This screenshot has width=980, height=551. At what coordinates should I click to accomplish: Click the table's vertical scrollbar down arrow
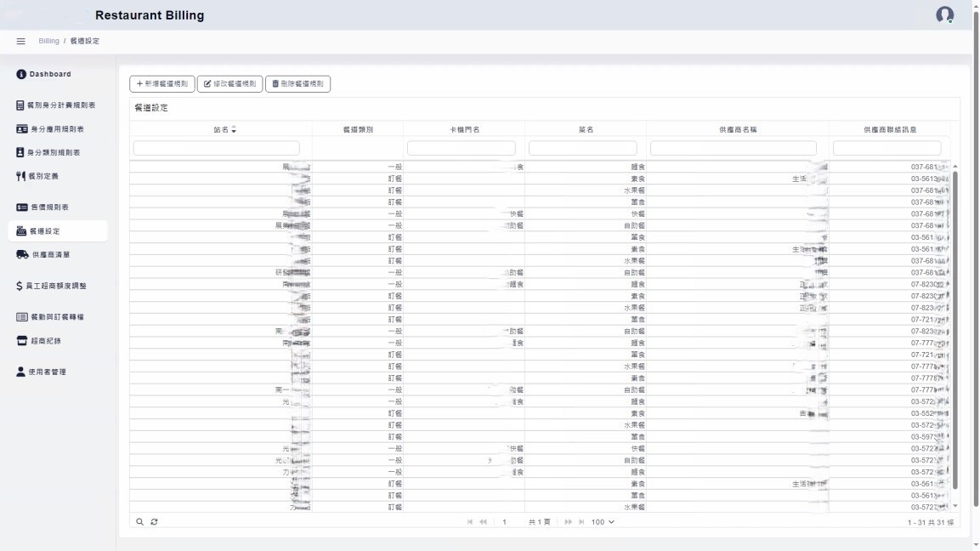click(x=955, y=506)
